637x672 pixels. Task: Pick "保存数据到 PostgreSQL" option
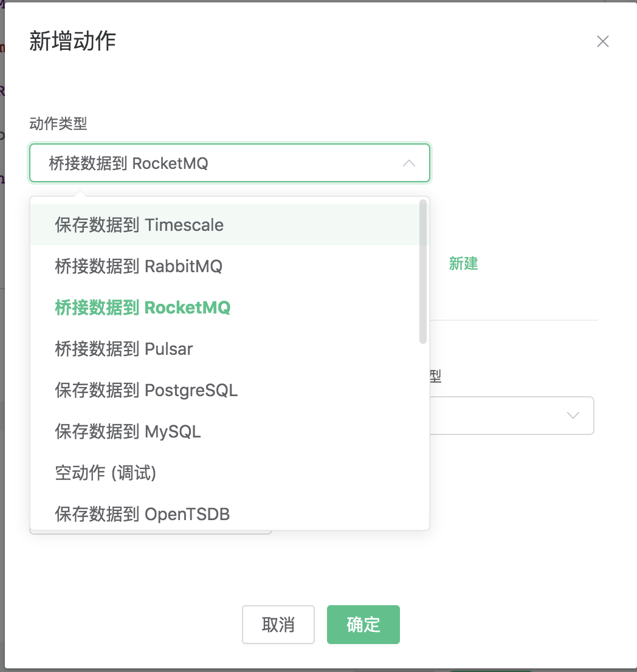coord(146,390)
